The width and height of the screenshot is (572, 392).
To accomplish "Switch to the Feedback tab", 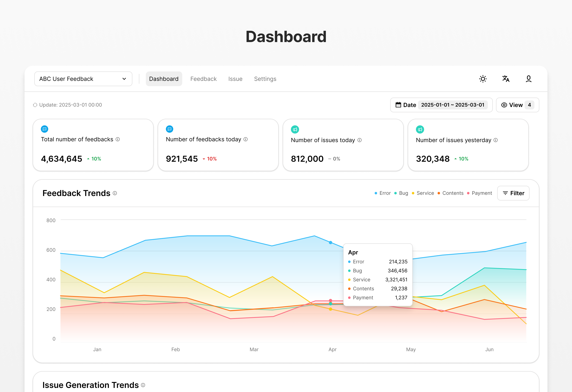I will [203, 79].
